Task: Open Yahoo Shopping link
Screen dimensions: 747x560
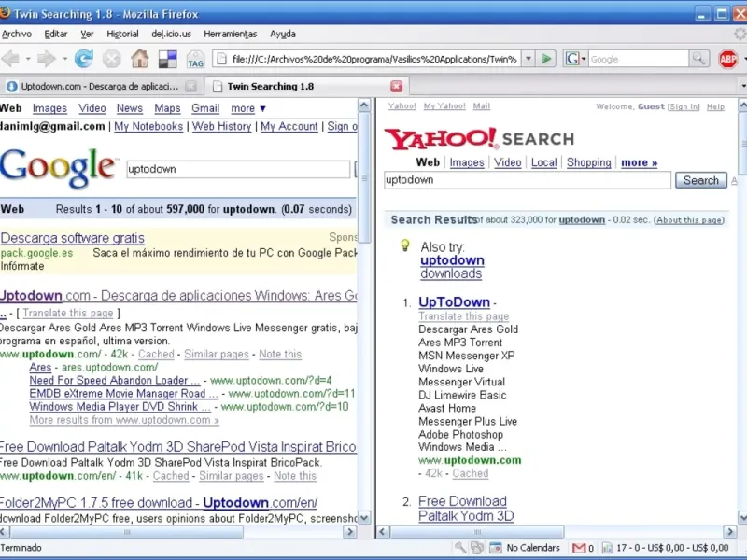Action: point(589,162)
